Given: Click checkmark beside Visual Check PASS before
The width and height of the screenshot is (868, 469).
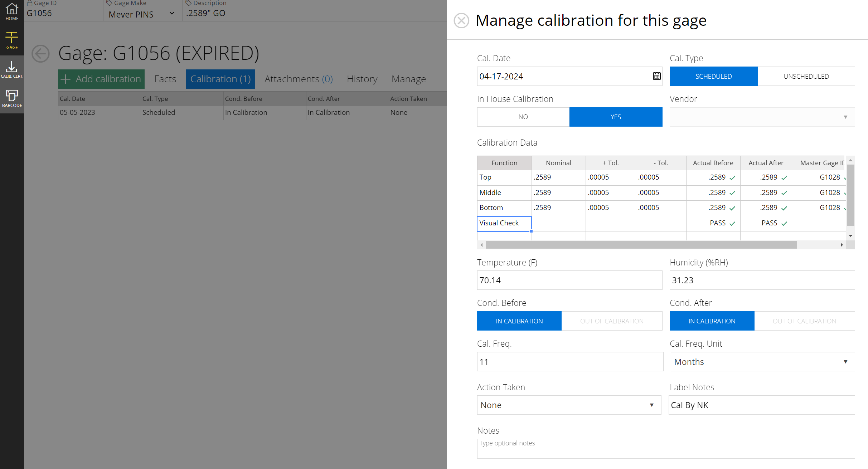Looking at the screenshot, I should (732, 224).
